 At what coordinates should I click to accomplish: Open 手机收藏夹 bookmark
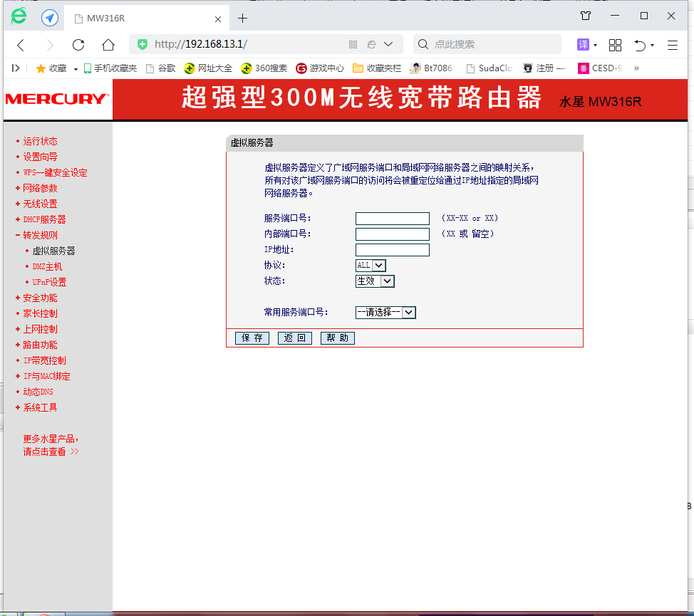pyautogui.click(x=110, y=68)
